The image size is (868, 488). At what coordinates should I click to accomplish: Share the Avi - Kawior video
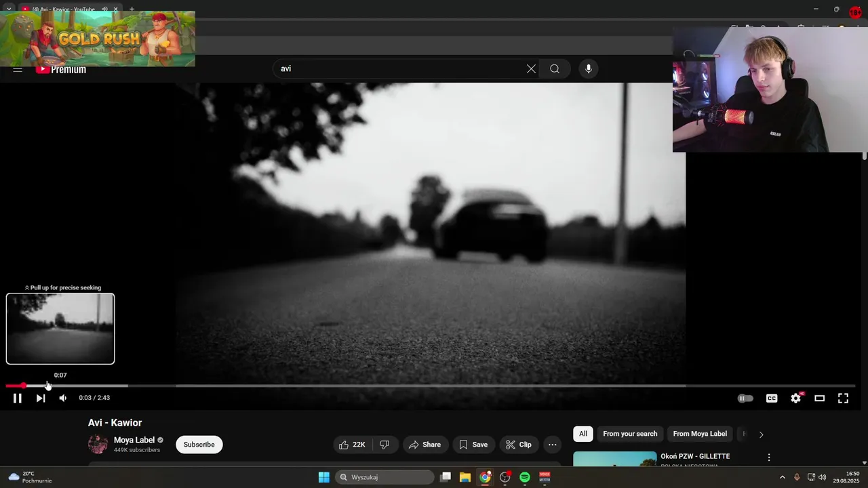pyautogui.click(x=425, y=445)
